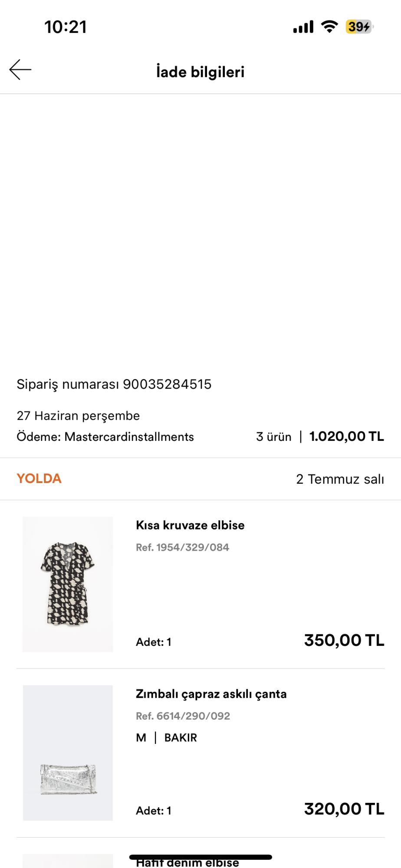Tap the 1.020,00 TL order total
The height and width of the screenshot is (868, 401).
346,437
